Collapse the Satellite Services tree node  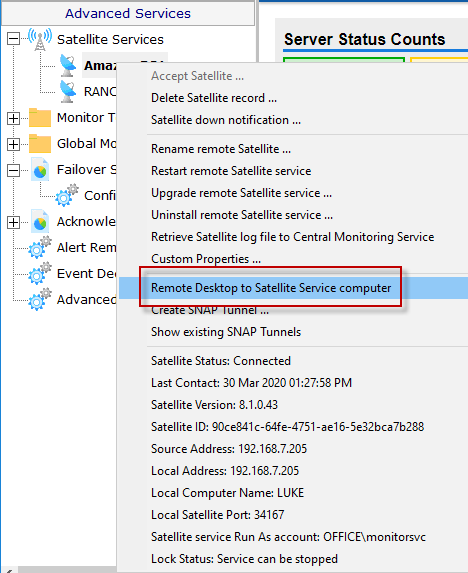click(14, 39)
